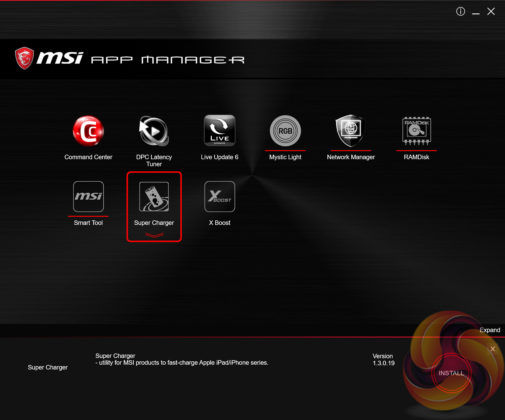Choose the Mystic Light RGB icon

point(285,131)
